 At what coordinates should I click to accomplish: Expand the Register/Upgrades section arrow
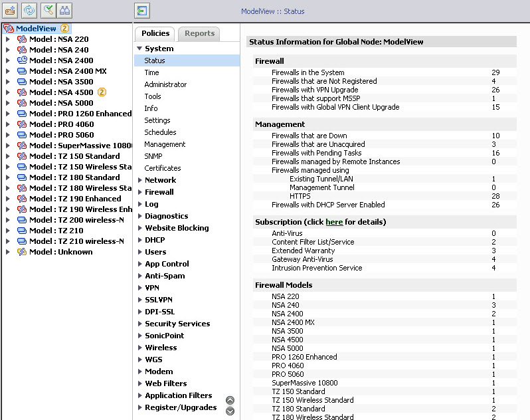coord(139,407)
